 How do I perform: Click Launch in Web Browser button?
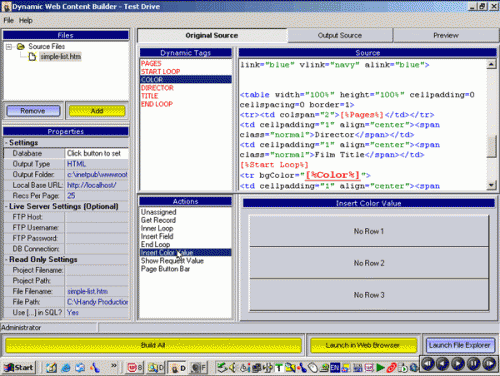tap(363, 345)
